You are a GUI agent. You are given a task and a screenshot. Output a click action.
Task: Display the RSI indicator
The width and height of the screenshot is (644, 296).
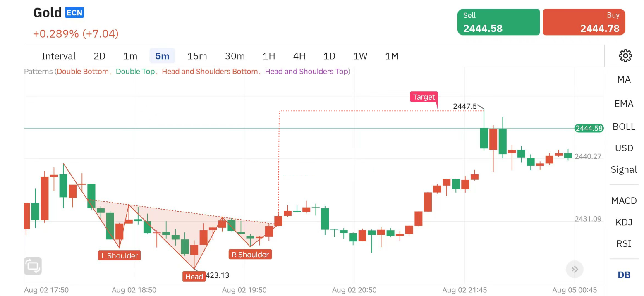coord(623,243)
